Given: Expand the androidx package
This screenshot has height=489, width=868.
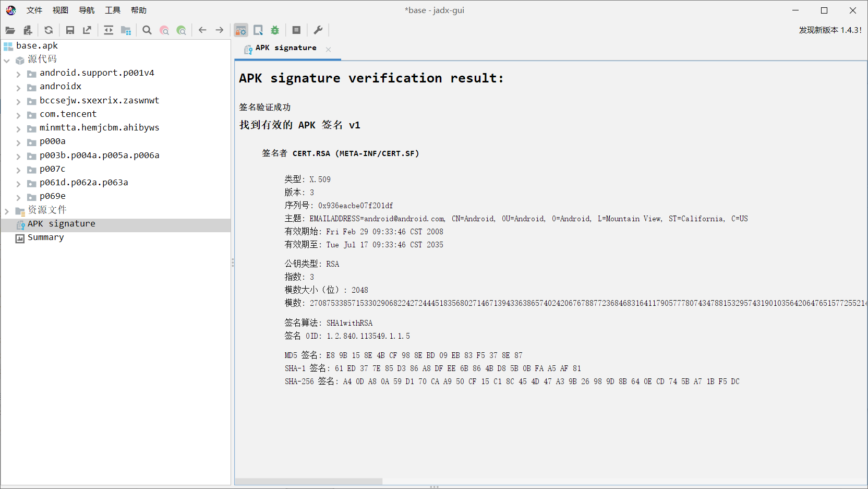Looking at the screenshot, I should coord(18,88).
